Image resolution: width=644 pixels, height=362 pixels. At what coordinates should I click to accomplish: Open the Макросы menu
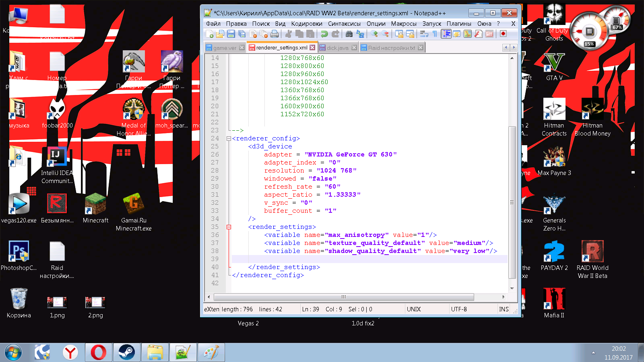(x=404, y=24)
